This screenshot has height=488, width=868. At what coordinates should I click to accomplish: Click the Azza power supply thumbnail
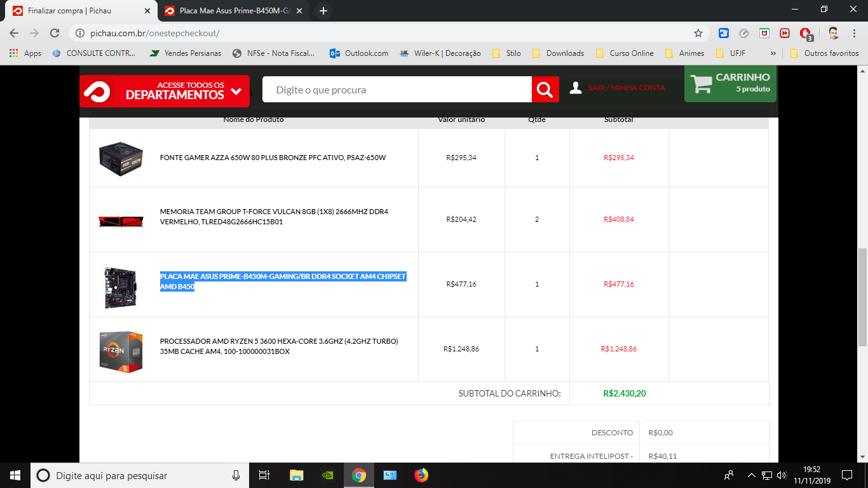121,158
